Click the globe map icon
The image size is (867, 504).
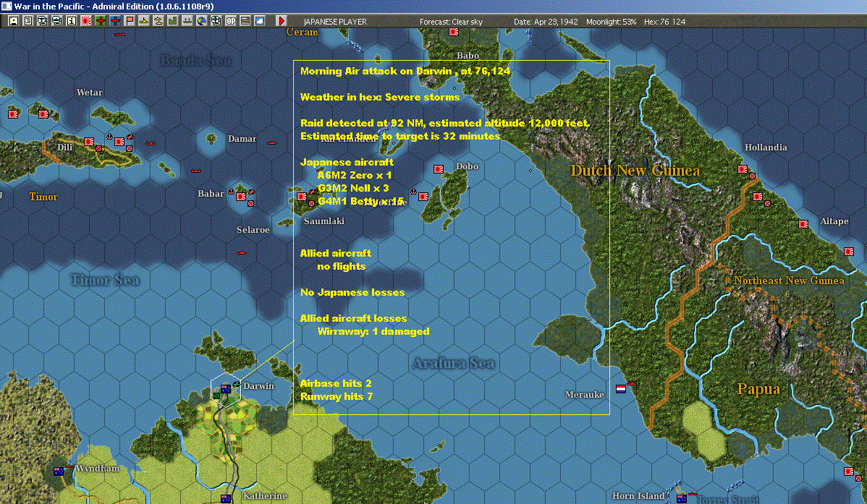(x=202, y=21)
